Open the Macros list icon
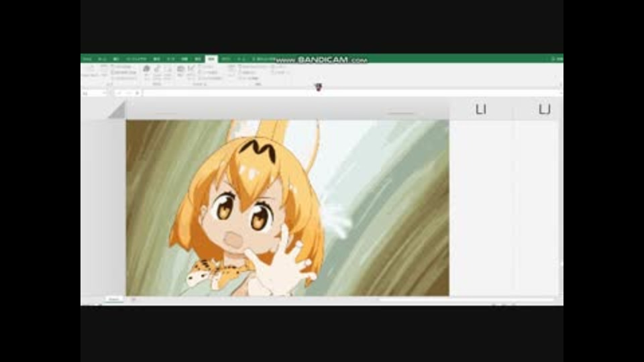Image resolution: width=644 pixels, height=362 pixels. tap(104, 70)
